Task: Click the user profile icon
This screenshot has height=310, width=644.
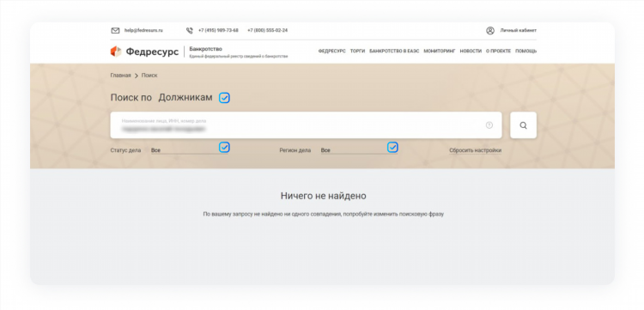Action: click(x=490, y=30)
